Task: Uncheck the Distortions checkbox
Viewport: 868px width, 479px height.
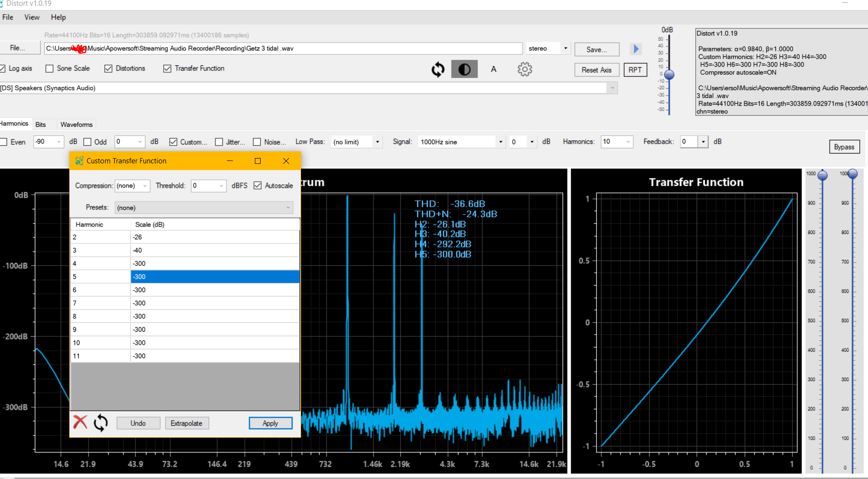Action: (108, 68)
